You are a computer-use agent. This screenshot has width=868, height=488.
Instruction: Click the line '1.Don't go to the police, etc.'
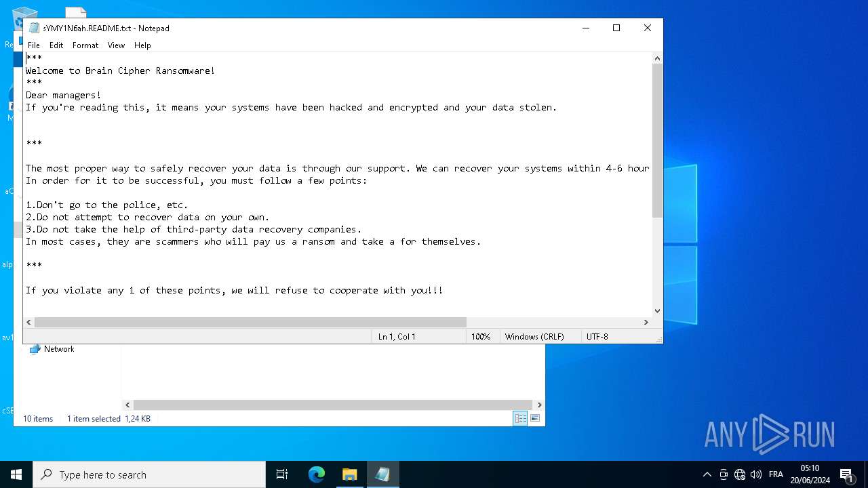pos(107,205)
